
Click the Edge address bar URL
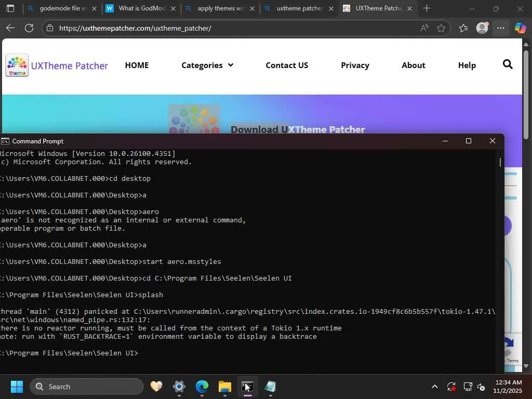pyautogui.click(x=135, y=28)
